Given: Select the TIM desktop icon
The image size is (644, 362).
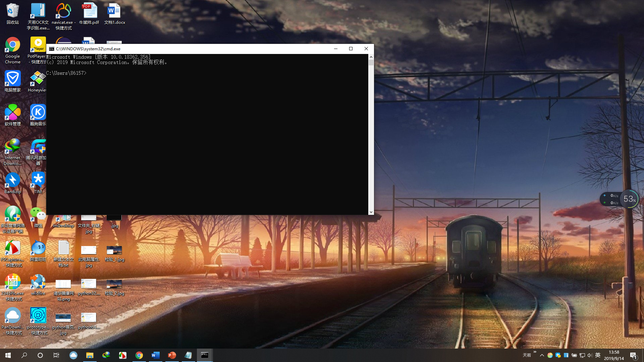Looking at the screenshot, I should pos(38,183).
